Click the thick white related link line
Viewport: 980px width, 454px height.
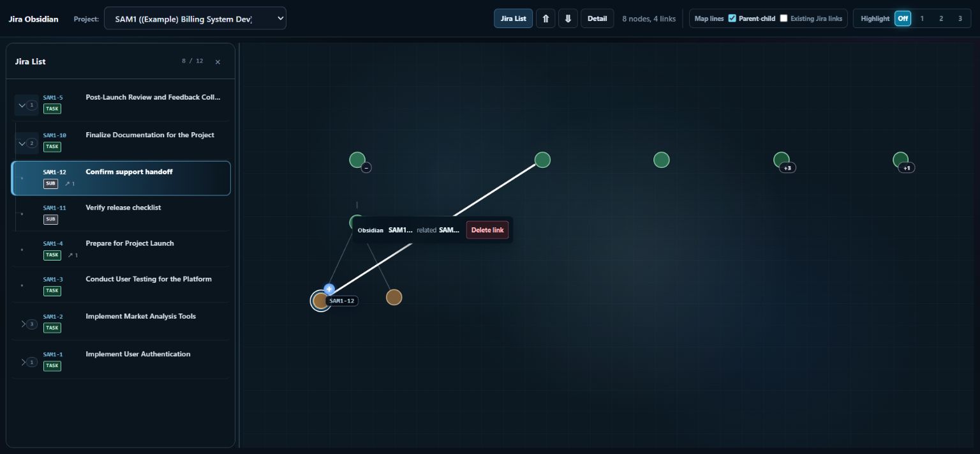496,190
